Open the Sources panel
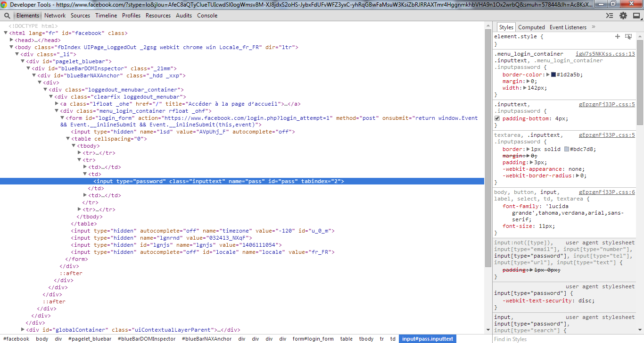Screen dimensions: 644x343 click(81, 16)
